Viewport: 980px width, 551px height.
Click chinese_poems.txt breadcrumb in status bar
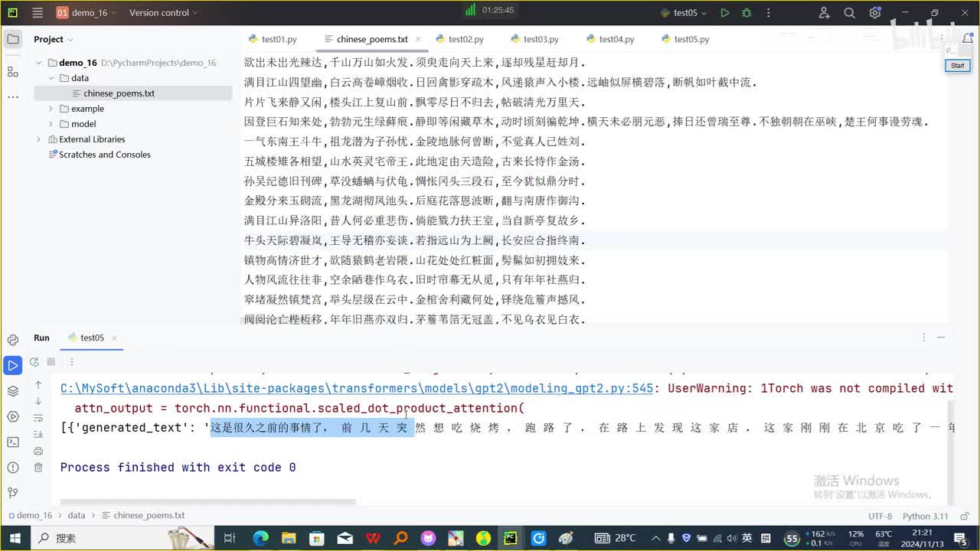145,516
